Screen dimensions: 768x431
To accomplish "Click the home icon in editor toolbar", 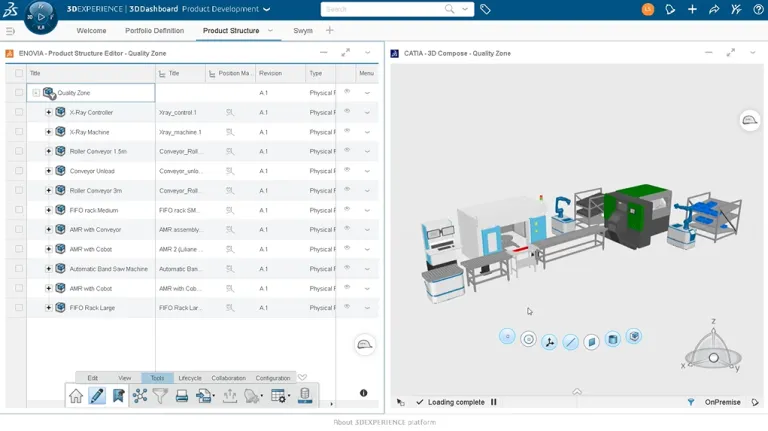I will click(76, 396).
